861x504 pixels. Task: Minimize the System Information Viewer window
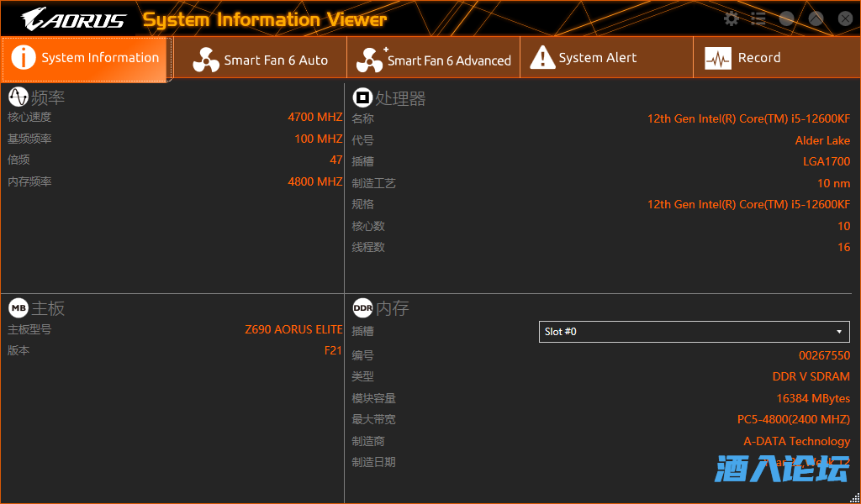[x=787, y=19]
